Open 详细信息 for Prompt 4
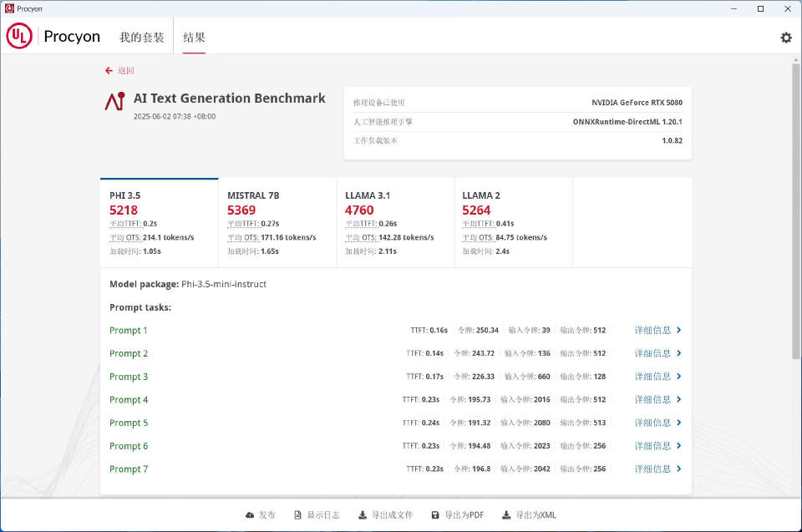Image resolution: width=802 pixels, height=532 pixels. 652,399
